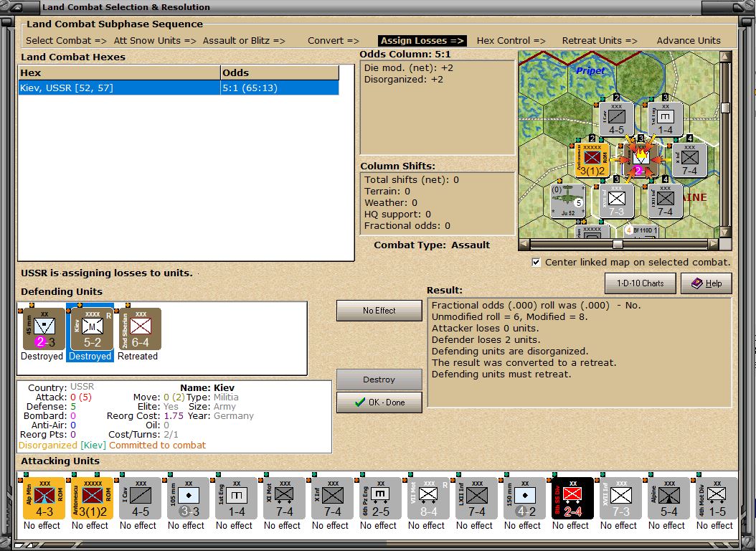Click the Convert subphase step

pos(333,40)
